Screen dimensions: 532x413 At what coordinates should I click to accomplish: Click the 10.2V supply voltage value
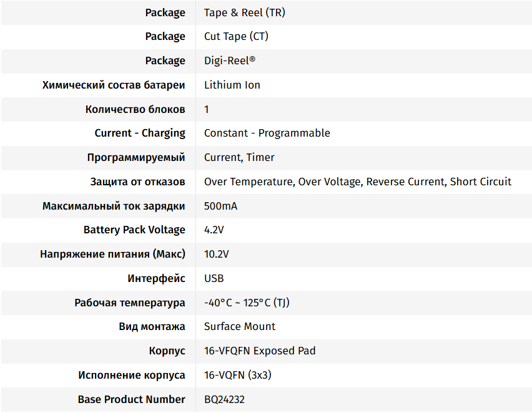point(216,254)
